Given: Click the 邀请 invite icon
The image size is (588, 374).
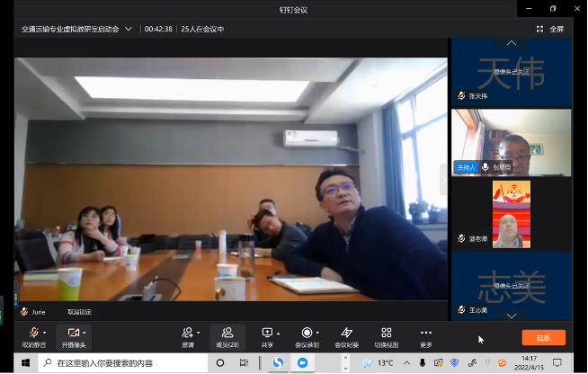Looking at the screenshot, I should click(188, 333).
